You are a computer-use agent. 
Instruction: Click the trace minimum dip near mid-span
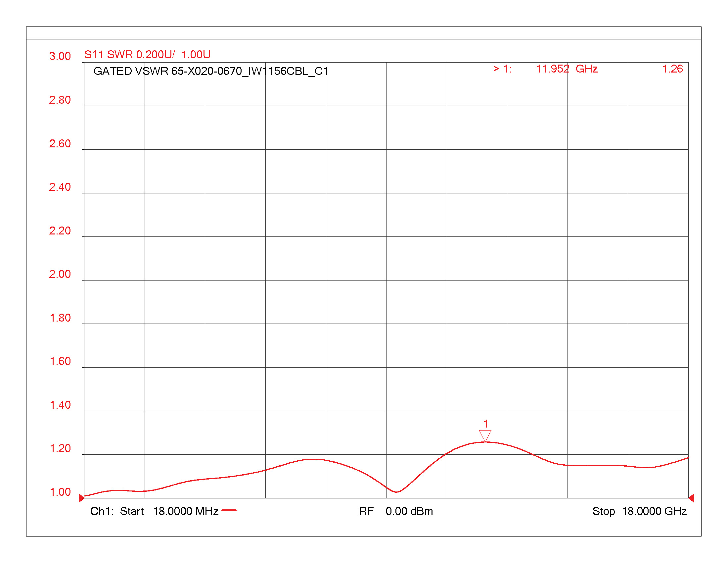point(396,491)
